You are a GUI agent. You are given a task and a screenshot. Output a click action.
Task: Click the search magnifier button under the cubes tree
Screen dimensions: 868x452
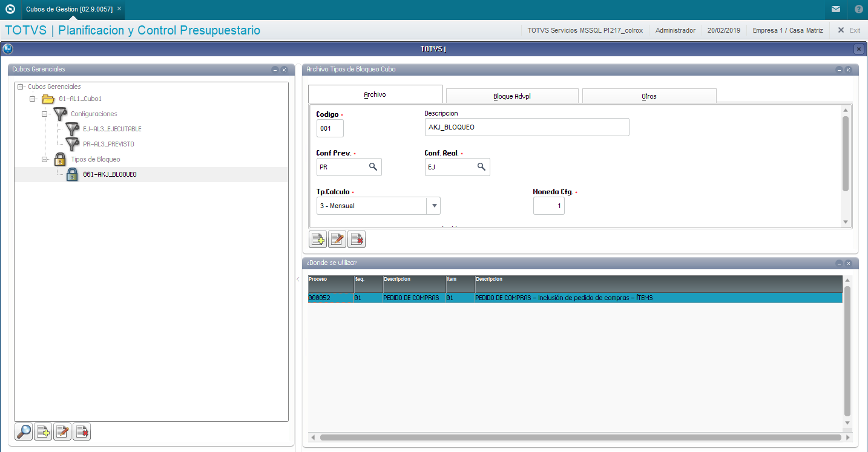tap(24, 431)
